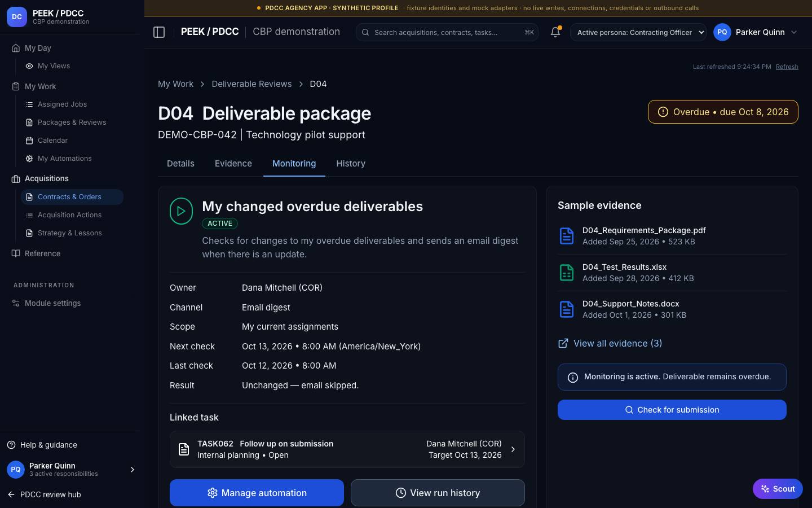This screenshot has width=812, height=508.
Task: Click the Refresh link
Action: (787, 67)
